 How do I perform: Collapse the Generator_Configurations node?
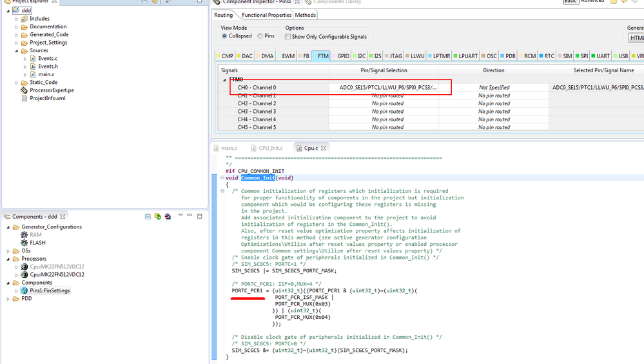[x=8, y=227]
